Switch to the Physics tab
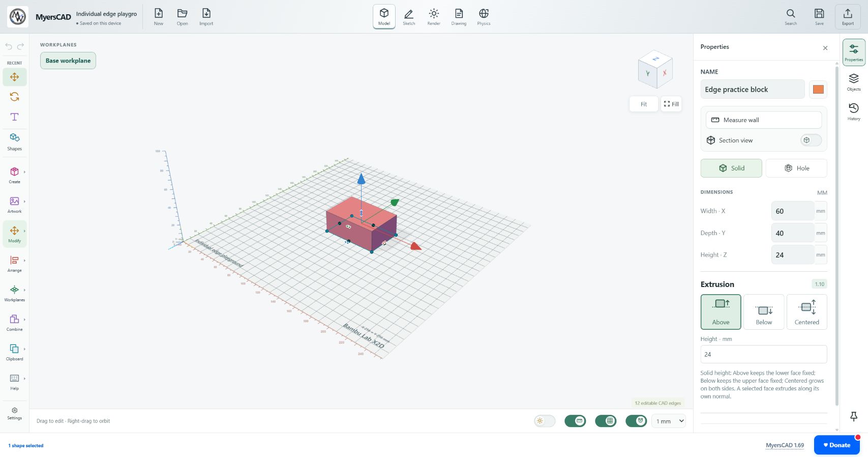This screenshot has width=868, height=457. [x=484, y=17]
